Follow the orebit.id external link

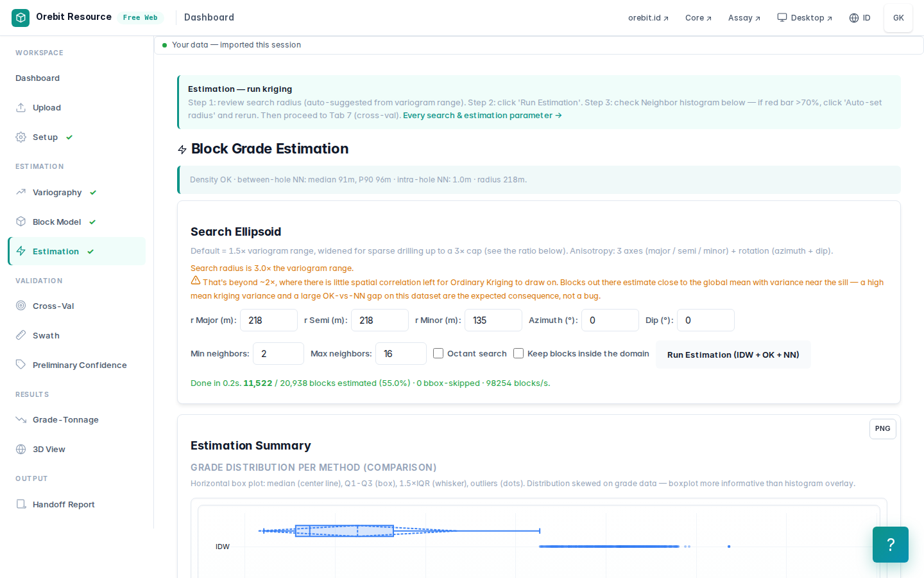648,18
